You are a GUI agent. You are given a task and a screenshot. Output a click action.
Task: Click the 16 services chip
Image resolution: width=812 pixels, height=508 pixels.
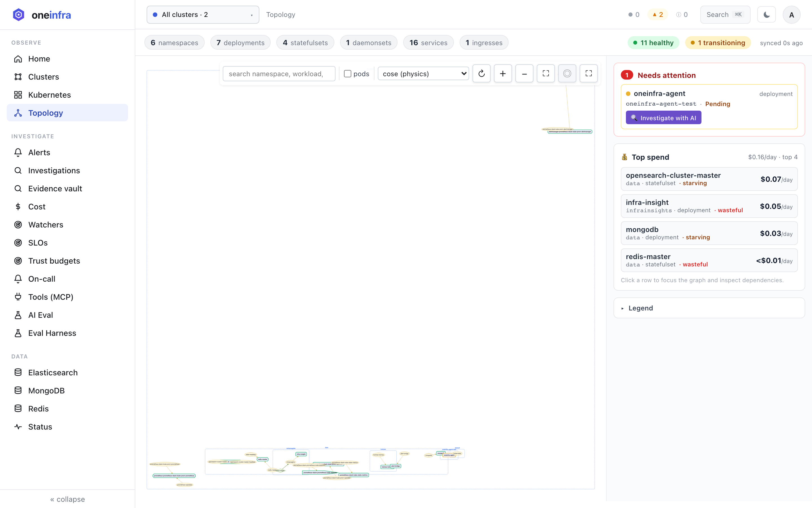tap(428, 43)
